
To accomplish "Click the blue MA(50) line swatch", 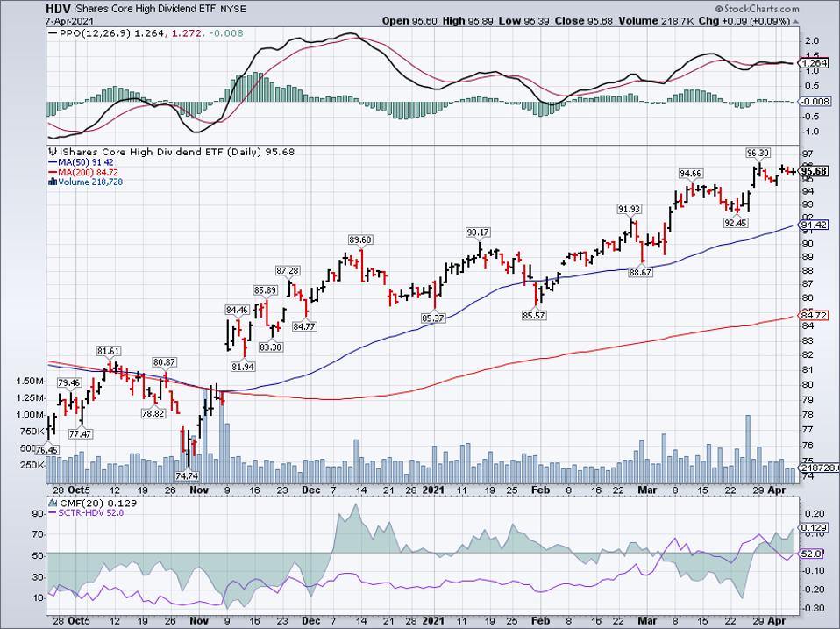I will click(x=52, y=162).
